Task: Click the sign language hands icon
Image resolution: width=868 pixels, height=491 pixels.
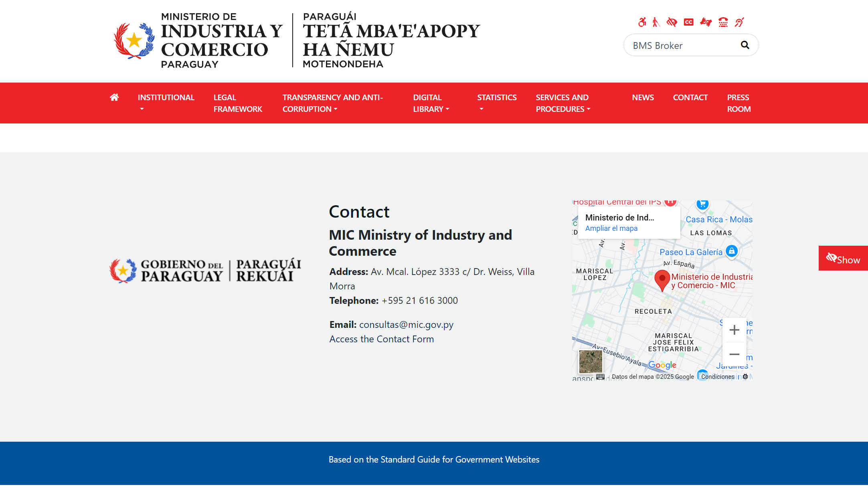Action: pyautogui.click(x=706, y=22)
